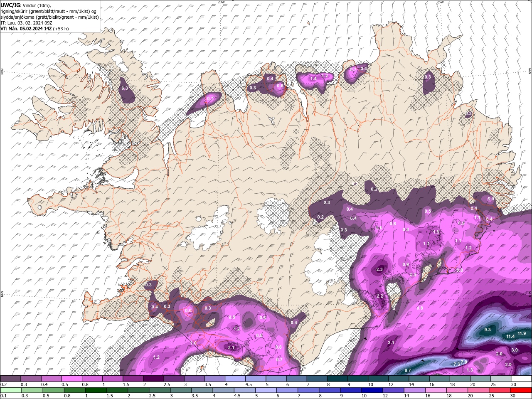This screenshot has height=399, width=532.
Task: Select the darkest green rain swatch labeled 1
Action: click(96, 390)
